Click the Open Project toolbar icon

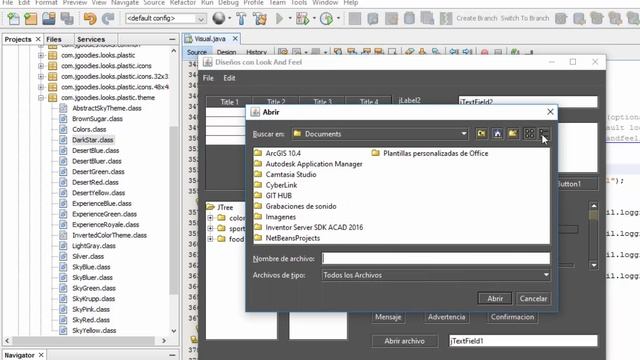pos(49,18)
